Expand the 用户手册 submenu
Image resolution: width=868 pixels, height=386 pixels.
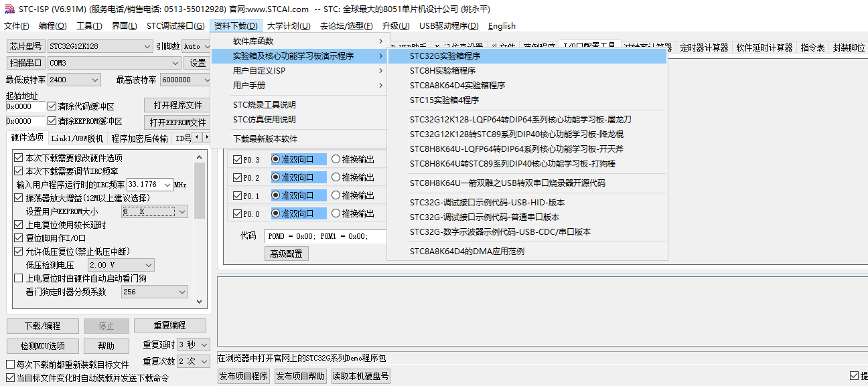click(x=299, y=86)
